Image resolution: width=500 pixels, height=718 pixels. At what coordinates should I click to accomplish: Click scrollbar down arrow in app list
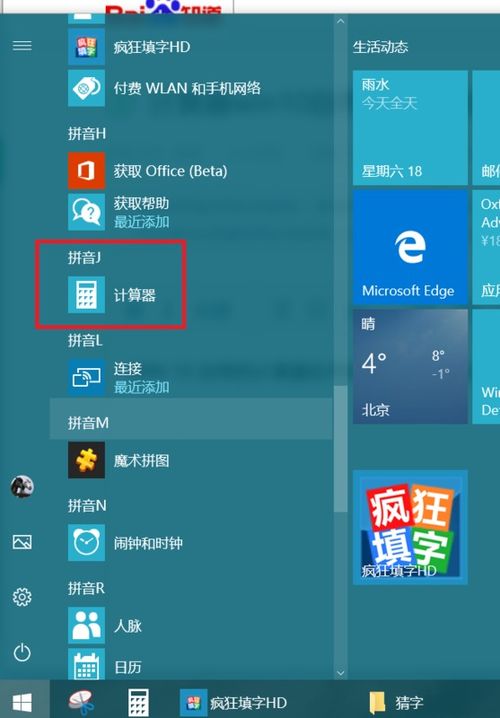(x=340, y=673)
